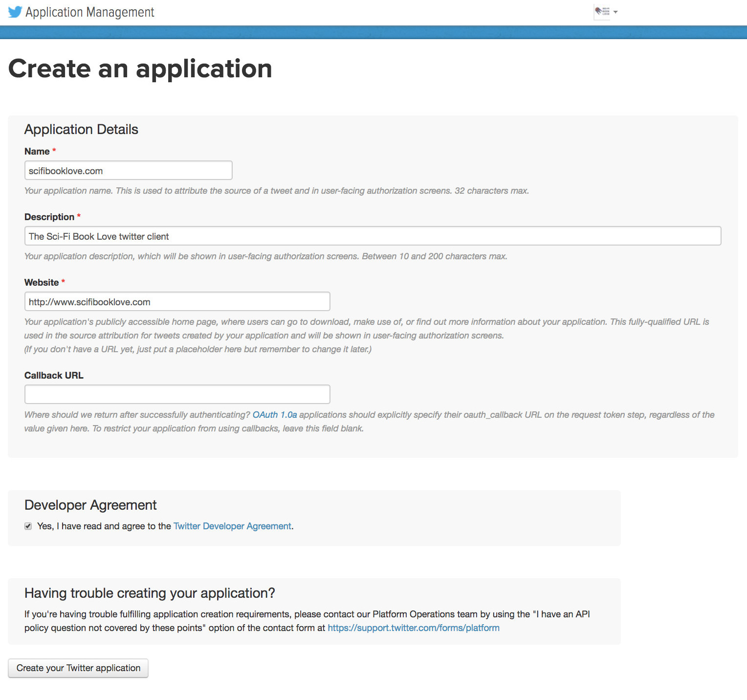Viewport: 747px width, 700px height.
Task: Click Create your Twitter application button
Action: click(x=78, y=668)
